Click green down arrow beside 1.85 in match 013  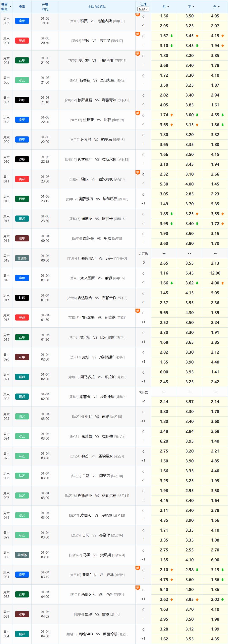[x=172, y=214]
